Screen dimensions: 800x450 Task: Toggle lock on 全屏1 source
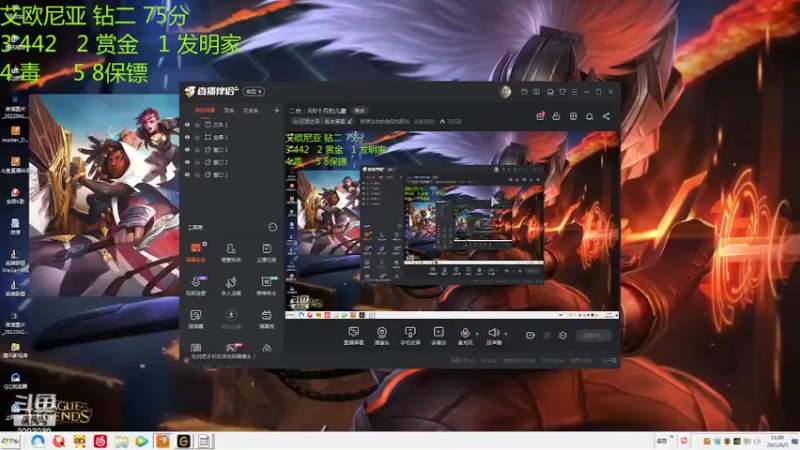[x=197, y=137]
